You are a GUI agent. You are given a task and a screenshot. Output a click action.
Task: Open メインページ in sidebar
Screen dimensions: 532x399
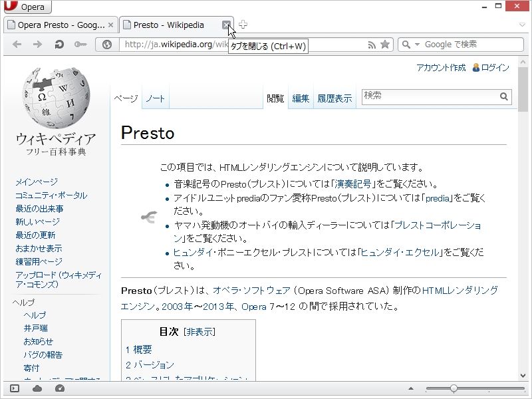point(37,182)
